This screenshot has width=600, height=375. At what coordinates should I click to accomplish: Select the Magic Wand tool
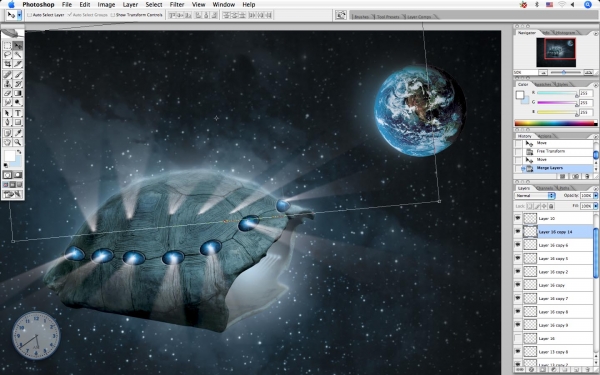18,55
